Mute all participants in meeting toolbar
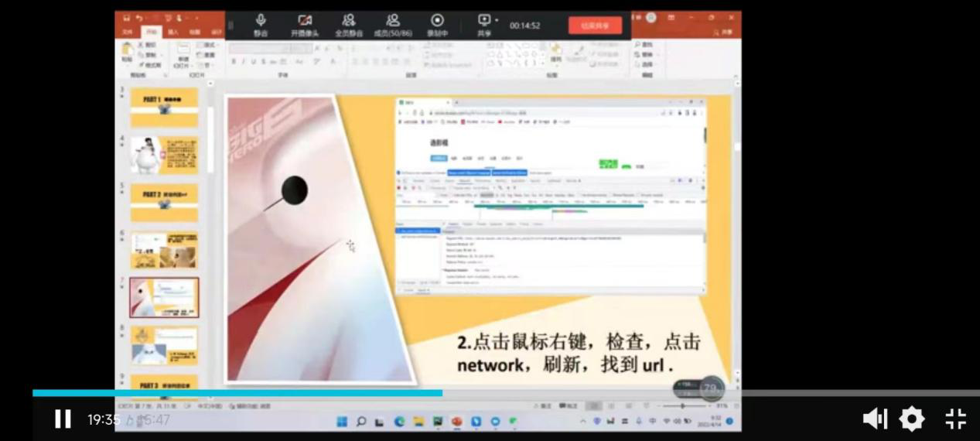Viewport: 980px width, 441px height. tap(349, 25)
